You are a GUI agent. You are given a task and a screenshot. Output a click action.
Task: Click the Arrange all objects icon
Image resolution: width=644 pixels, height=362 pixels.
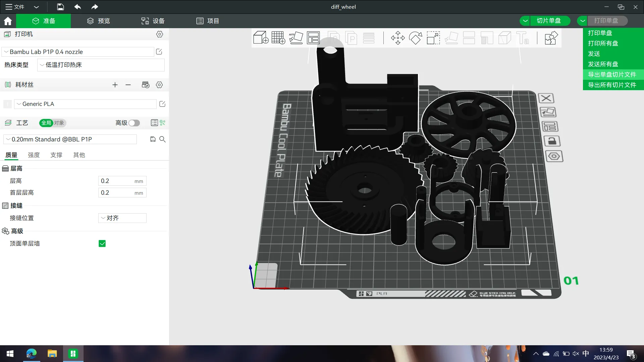(313, 38)
